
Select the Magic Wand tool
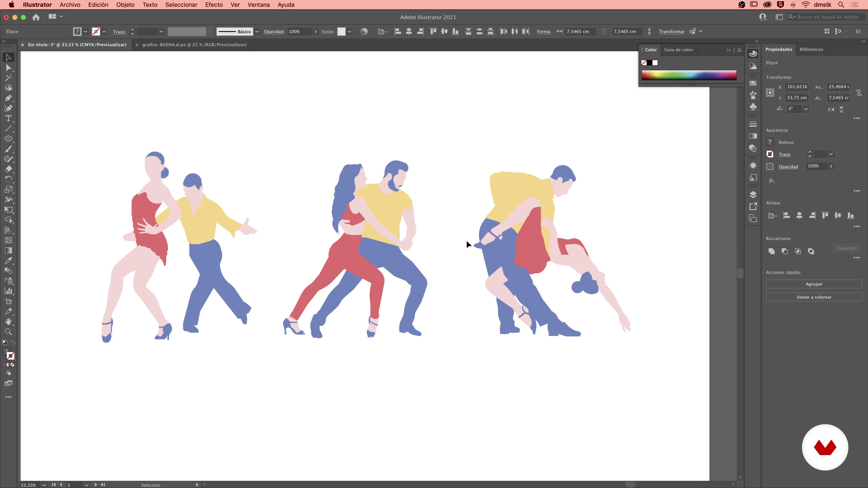click(x=8, y=78)
